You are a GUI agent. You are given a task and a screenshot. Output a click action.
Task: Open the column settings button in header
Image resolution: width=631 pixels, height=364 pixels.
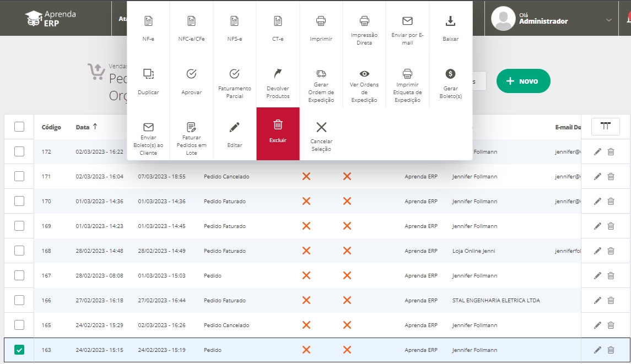click(x=605, y=127)
